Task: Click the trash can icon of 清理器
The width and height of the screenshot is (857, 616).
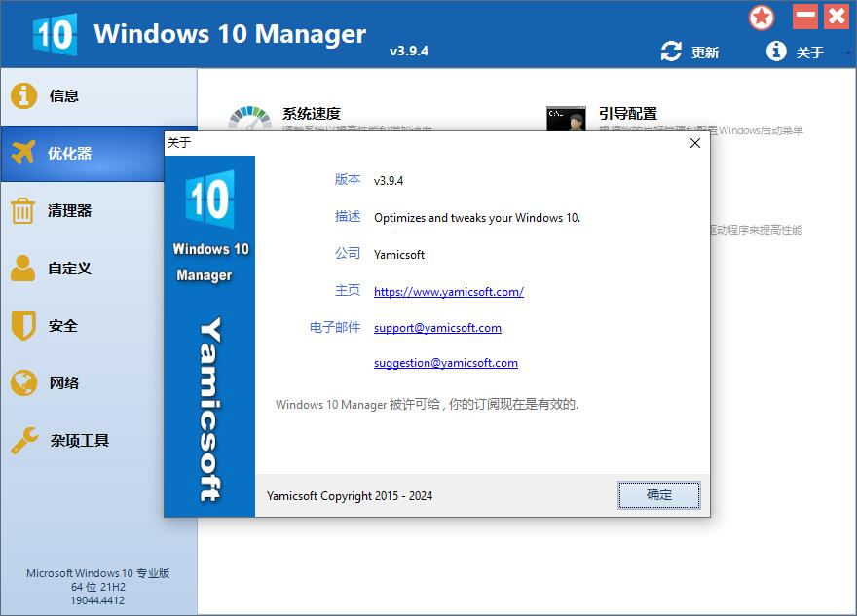Action: (23, 211)
